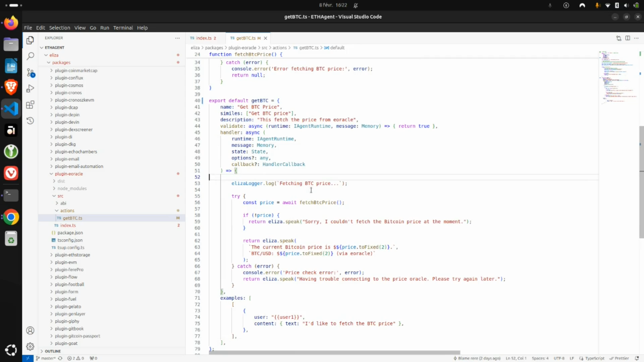Split the editor to the right
The height and width of the screenshot is (362, 644).
pyautogui.click(x=628, y=38)
